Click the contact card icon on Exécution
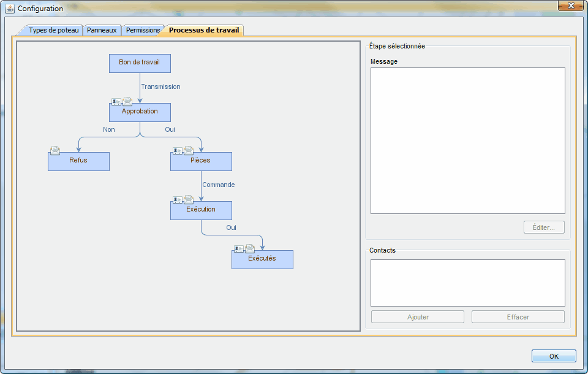 pyautogui.click(x=178, y=200)
